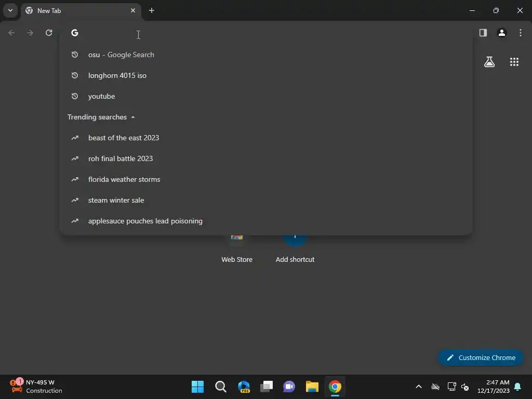The width and height of the screenshot is (532, 399).
Task: Click the forward navigation arrow
Action: pos(30,33)
